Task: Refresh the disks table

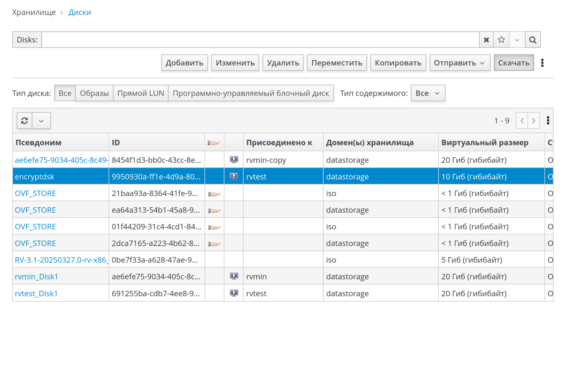Action: point(25,121)
